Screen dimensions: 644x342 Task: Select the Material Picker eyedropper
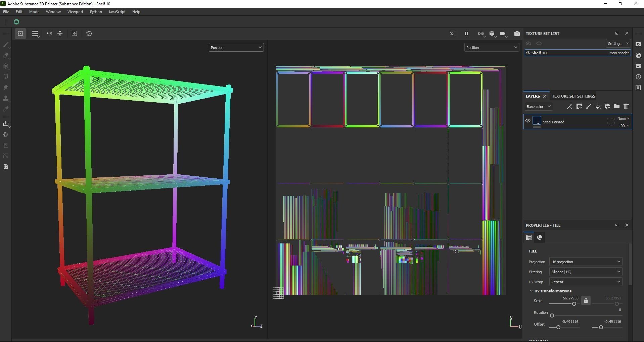[x=6, y=109]
